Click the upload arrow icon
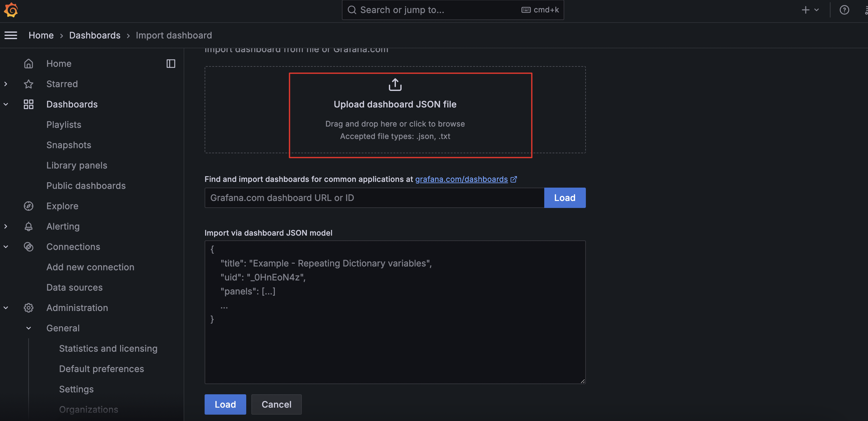The height and width of the screenshot is (421, 868). coord(395,85)
